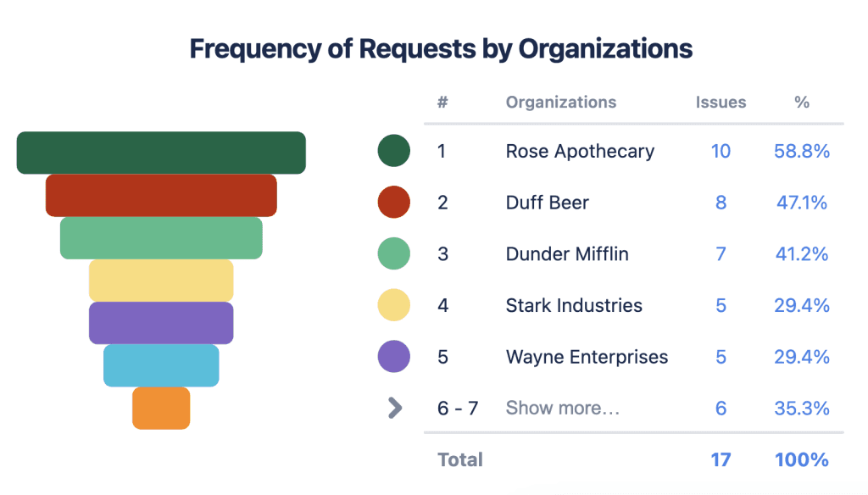Viewport: 868px width, 495px height.
Task: Select the red funnel bar segment
Action: (x=161, y=195)
